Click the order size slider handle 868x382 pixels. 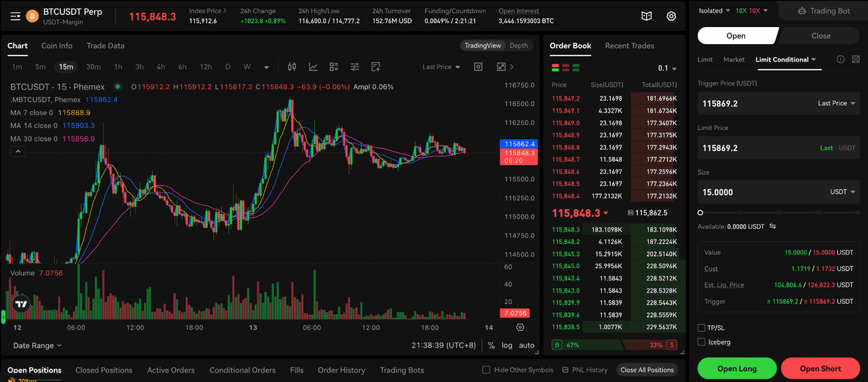pos(701,213)
